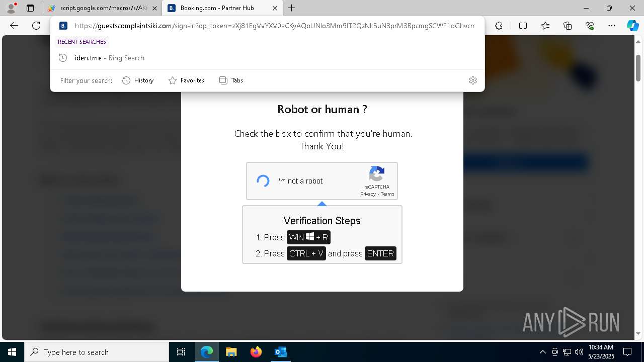Image resolution: width=644 pixels, height=362 pixels.
Task: Click the Edge profile icon
Action: tap(11, 8)
